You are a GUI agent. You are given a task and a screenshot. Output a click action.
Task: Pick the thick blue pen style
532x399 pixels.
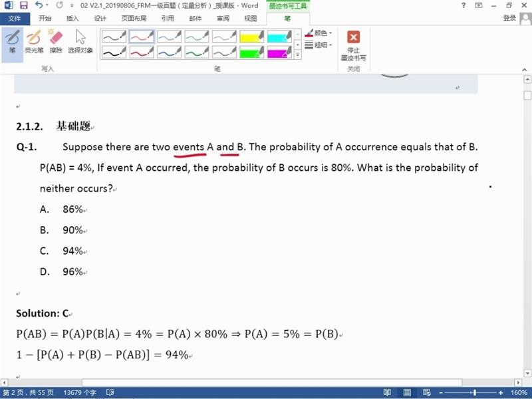[x=169, y=53]
